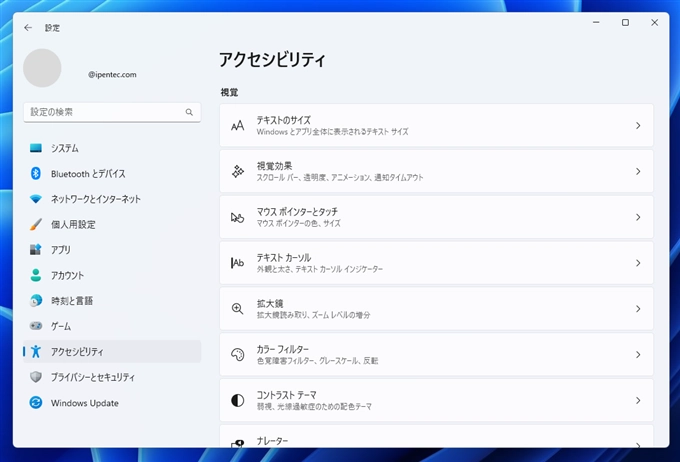Click the back arrow icon
Viewport: 680px width, 462px height.
point(28,28)
